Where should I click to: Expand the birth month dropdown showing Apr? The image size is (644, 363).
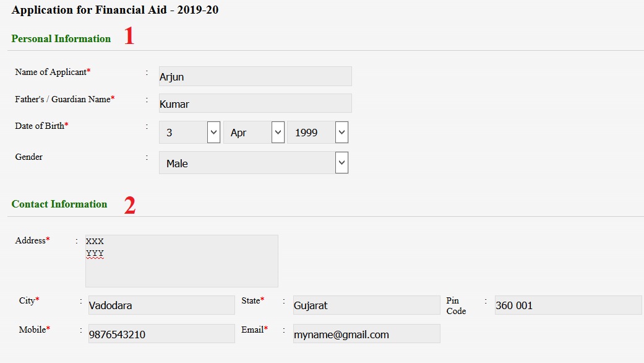tap(254, 132)
